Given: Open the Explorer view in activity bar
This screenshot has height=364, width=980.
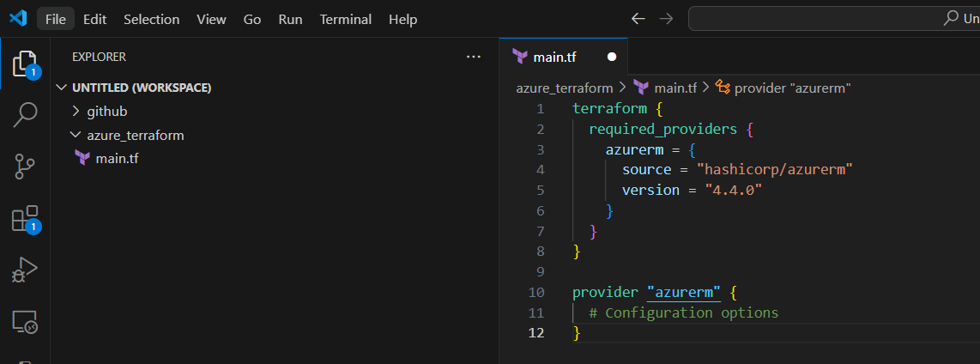Looking at the screenshot, I should point(25,64).
